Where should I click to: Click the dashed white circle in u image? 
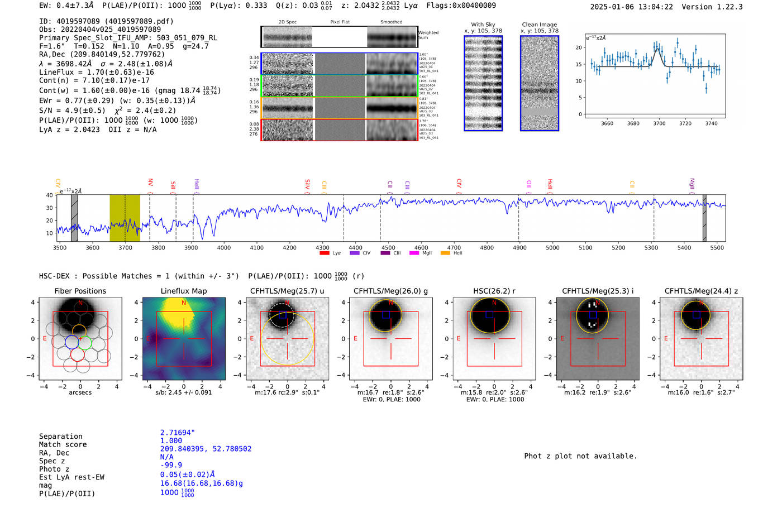pyautogui.click(x=282, y=315)
